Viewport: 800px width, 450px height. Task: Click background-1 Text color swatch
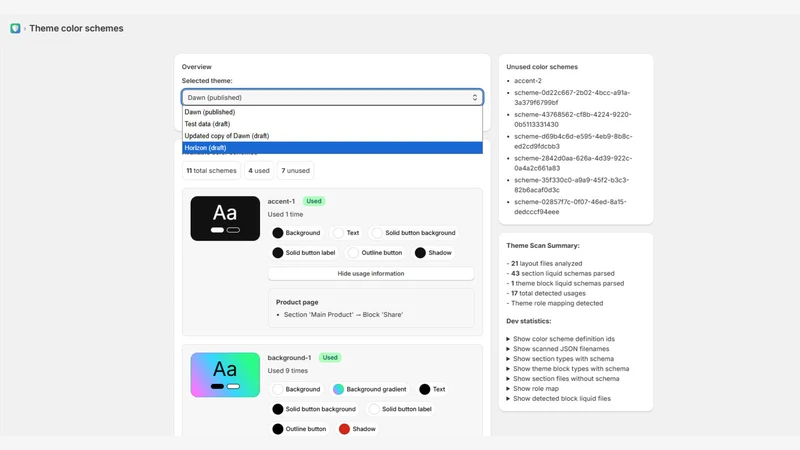424,389
